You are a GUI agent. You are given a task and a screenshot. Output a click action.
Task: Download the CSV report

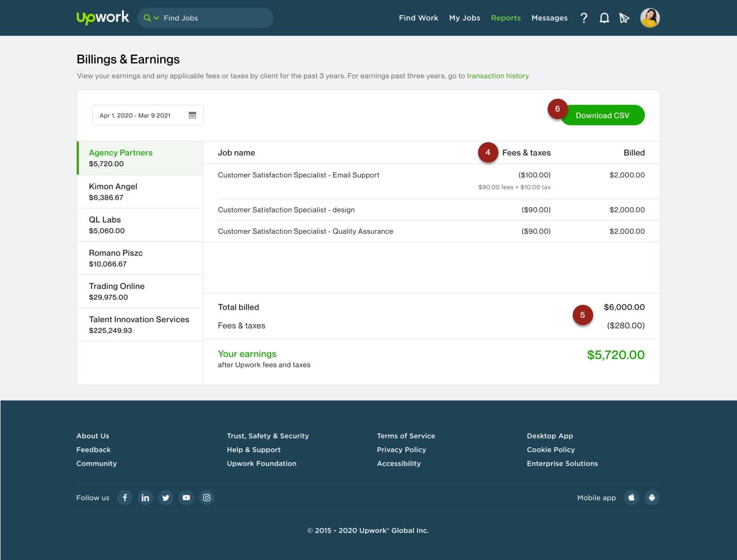pos(602,115)
